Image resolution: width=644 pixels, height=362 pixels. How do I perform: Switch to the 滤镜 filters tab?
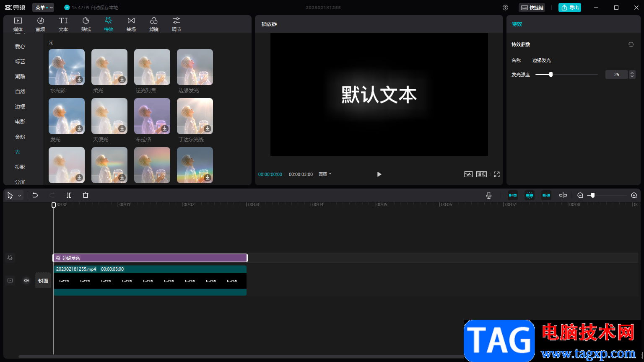154,24
